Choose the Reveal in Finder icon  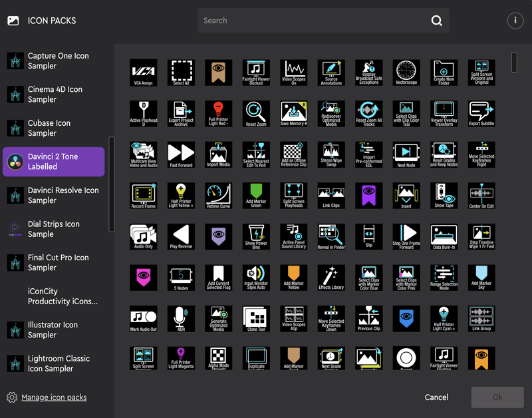(x=331, y=237)
